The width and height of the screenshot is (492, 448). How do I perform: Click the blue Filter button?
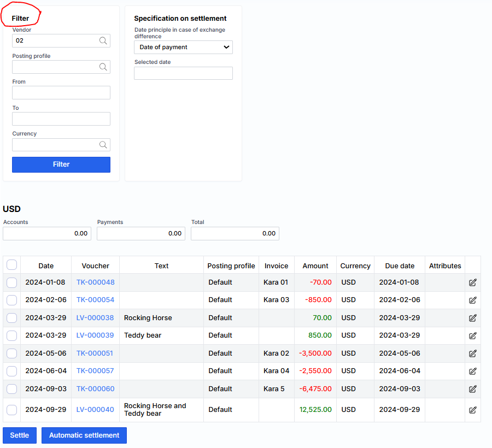click(x=61, y=164)
